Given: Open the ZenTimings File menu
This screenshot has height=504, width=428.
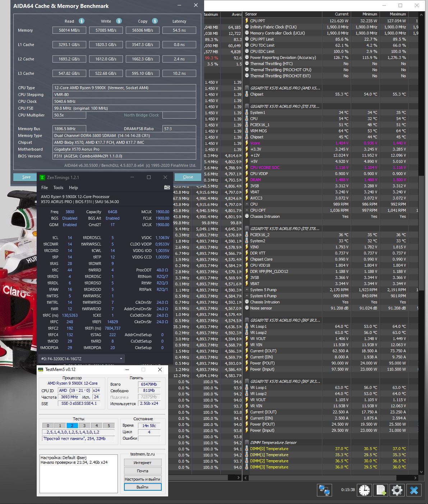Looking at the screenshot, I should tap(45, 188).
